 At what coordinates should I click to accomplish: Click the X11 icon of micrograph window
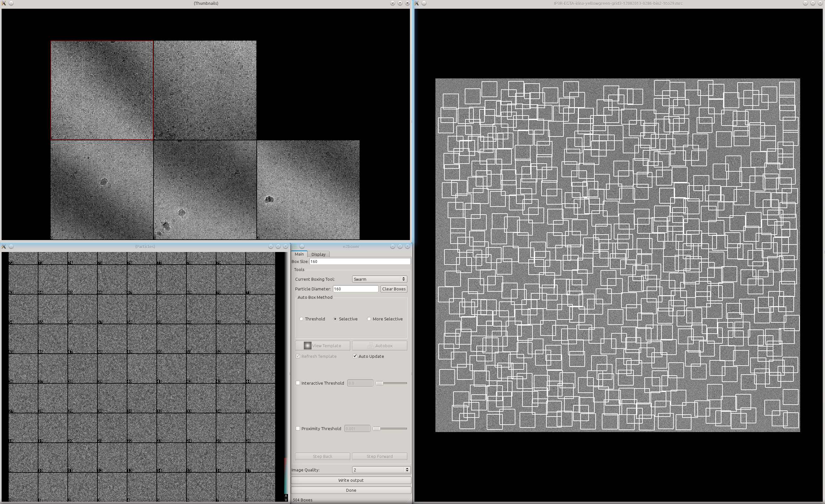(417, 3)
